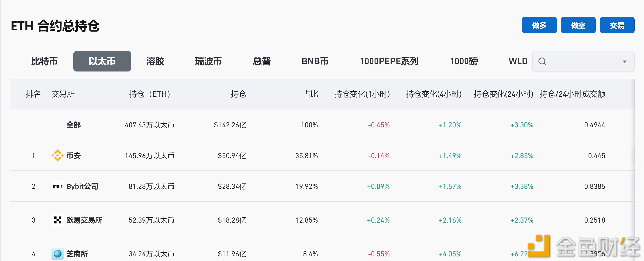This screenshot has height=261, width=644.
Task: Focus the coin search input field
Action: coord(583,61)
